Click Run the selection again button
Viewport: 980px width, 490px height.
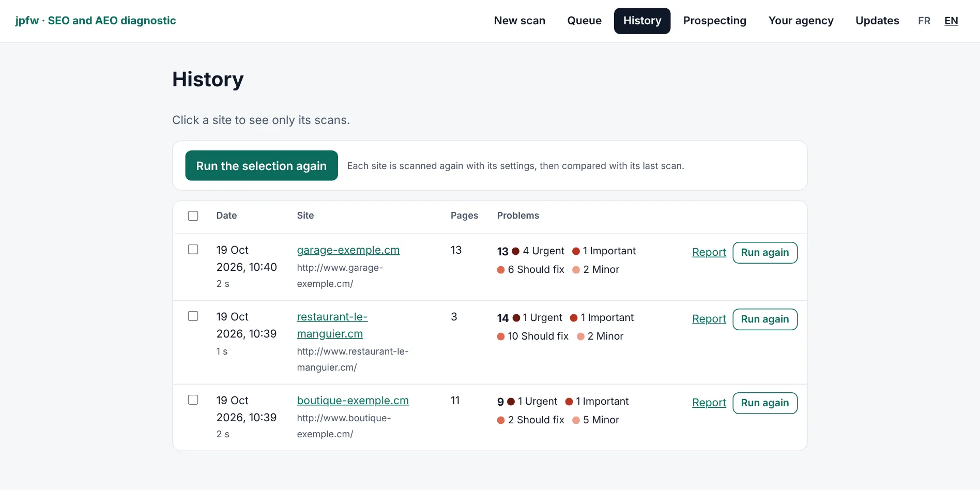(262, 165)
